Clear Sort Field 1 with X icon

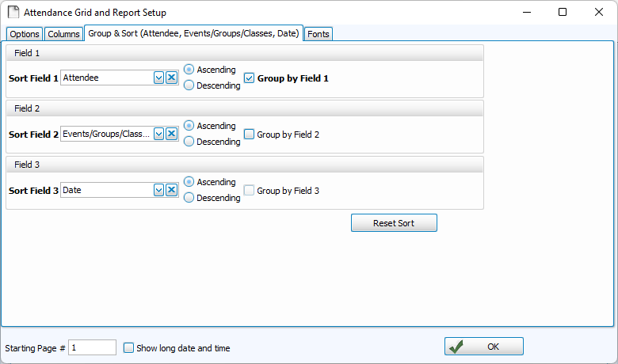click(x=171, y=78)
